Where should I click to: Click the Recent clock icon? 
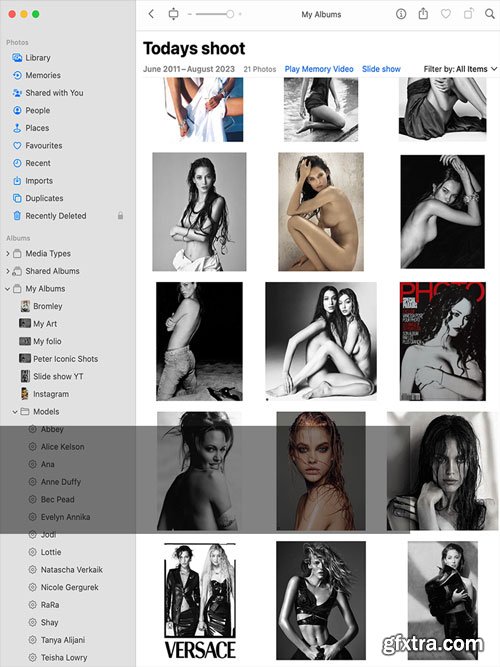(x=17, y=163)
